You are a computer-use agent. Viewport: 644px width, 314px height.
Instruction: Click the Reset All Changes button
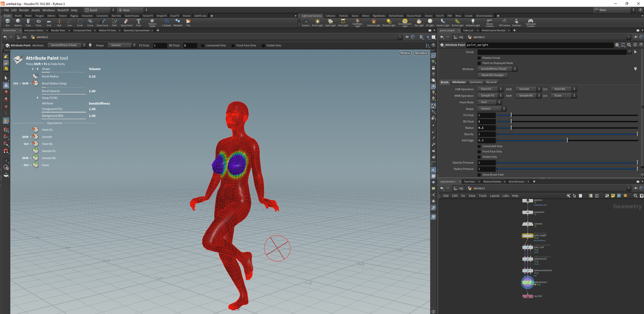pos(492,75)
